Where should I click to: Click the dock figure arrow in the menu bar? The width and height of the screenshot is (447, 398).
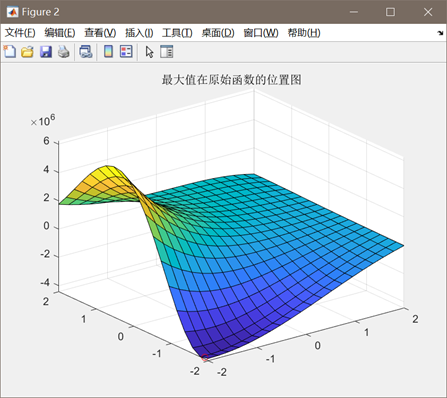(x=440, y=33)
